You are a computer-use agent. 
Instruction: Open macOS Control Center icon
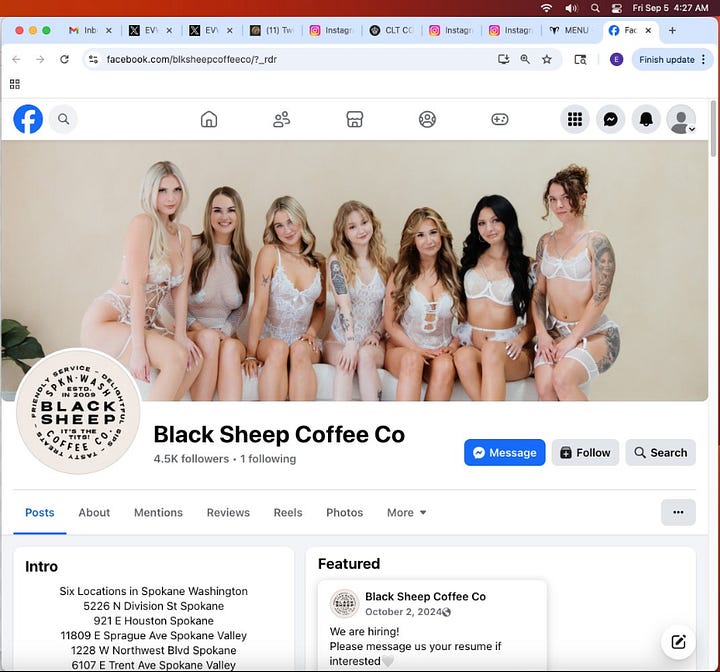[x=617, y=8]
